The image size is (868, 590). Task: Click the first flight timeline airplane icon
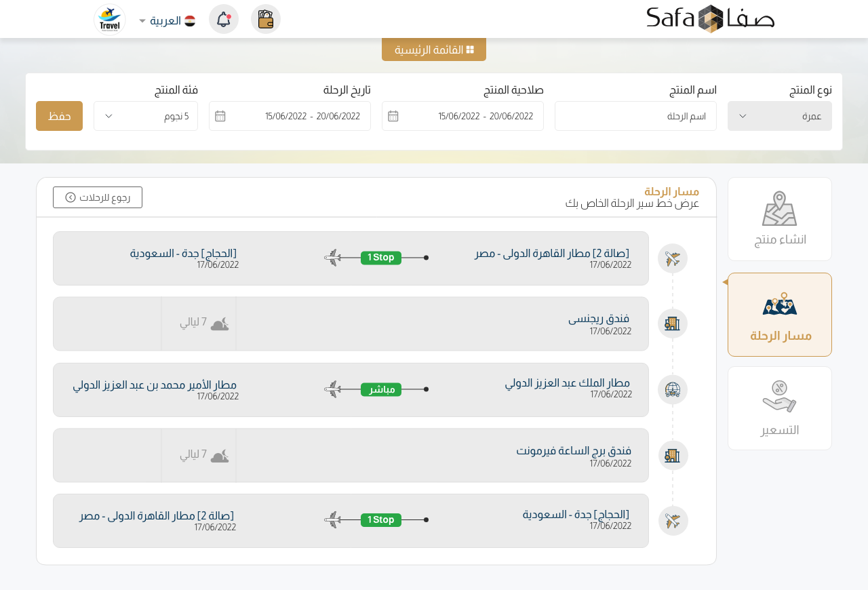click(x=673, y=258)
